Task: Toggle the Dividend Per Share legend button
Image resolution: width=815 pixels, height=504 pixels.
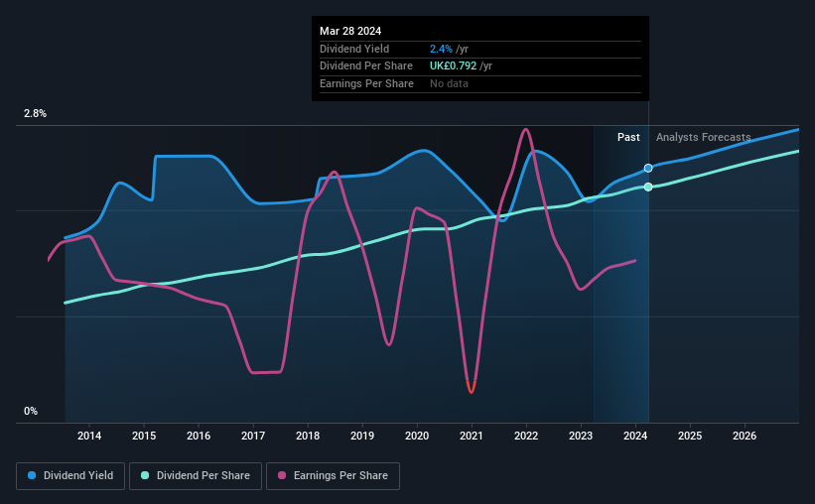Action: click(x=196, y=476)
